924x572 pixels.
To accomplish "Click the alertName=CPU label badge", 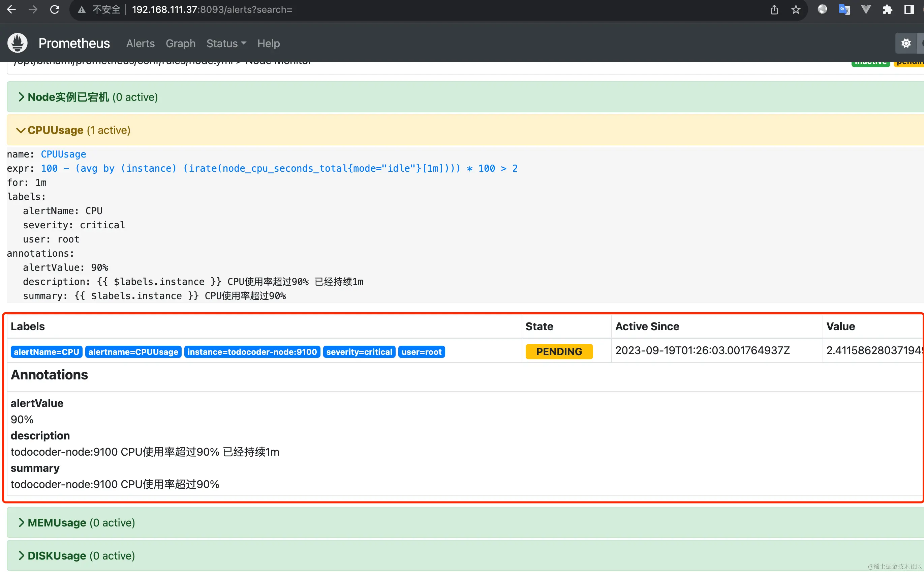I will pos(47,352).
